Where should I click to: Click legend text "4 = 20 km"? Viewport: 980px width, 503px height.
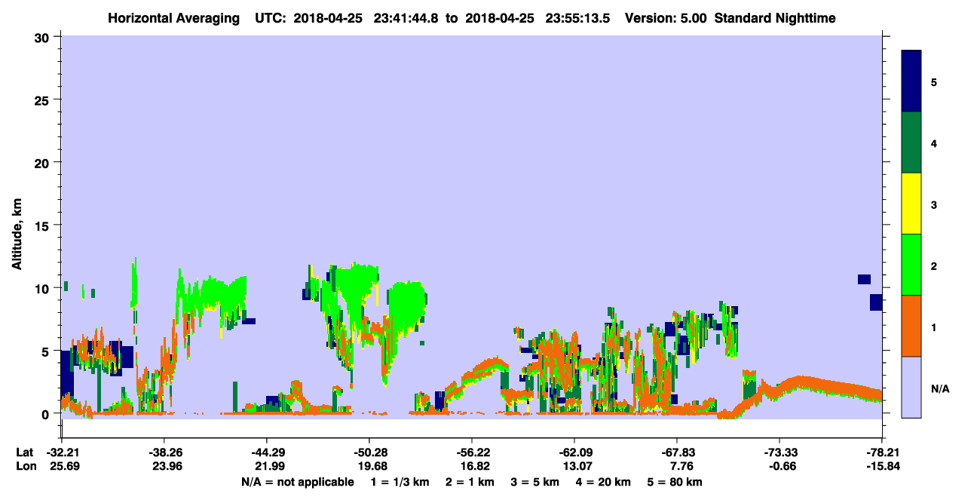tap(604, 482)
